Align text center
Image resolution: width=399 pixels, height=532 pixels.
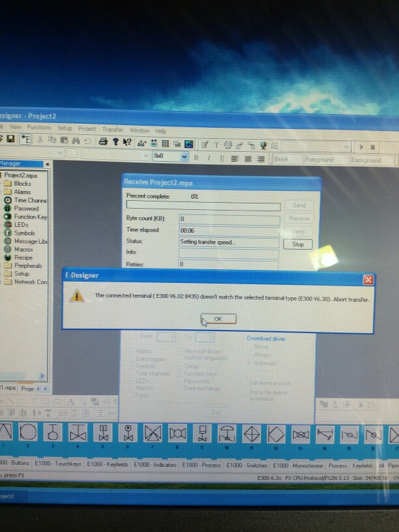point(248,159)
